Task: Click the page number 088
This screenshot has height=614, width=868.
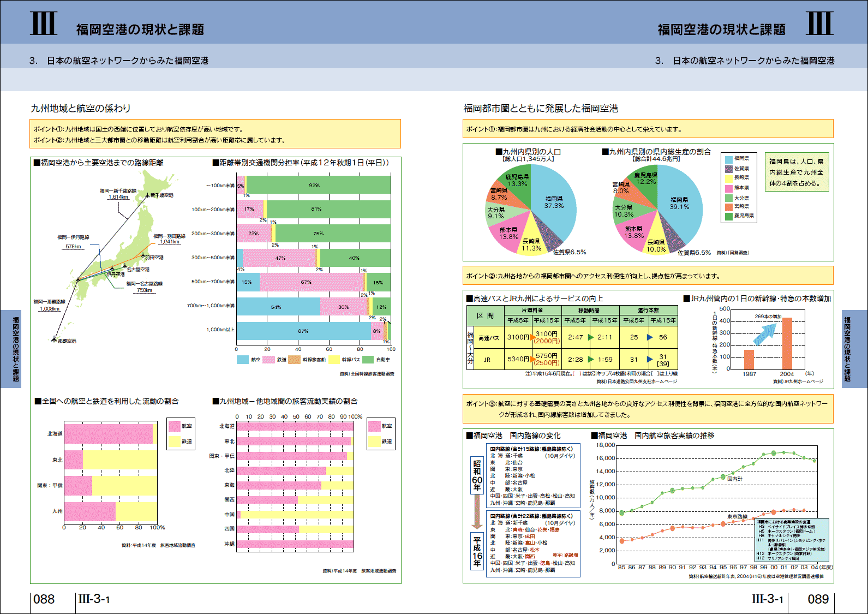Action: point(44,599)
